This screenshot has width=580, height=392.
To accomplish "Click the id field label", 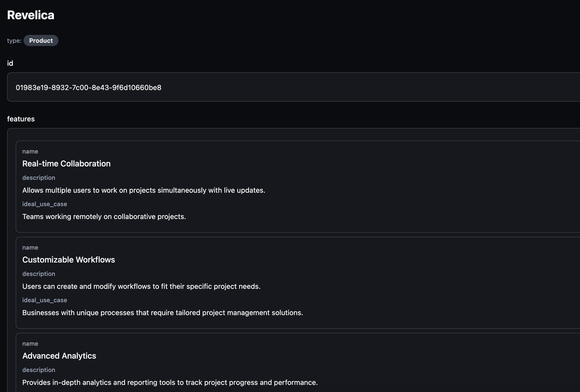I will (x=10, y=63).
